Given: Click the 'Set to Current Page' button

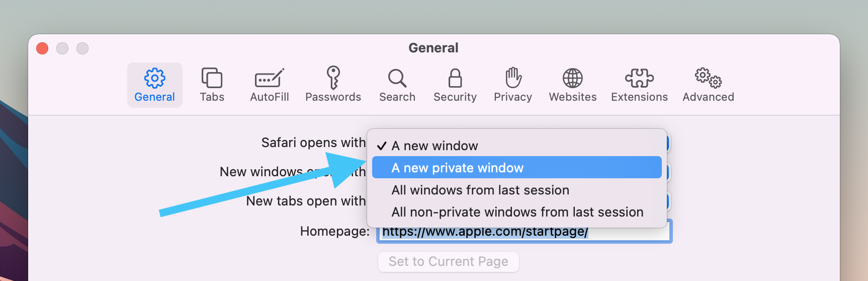Looking at the screenshot, I should point(448,262).
